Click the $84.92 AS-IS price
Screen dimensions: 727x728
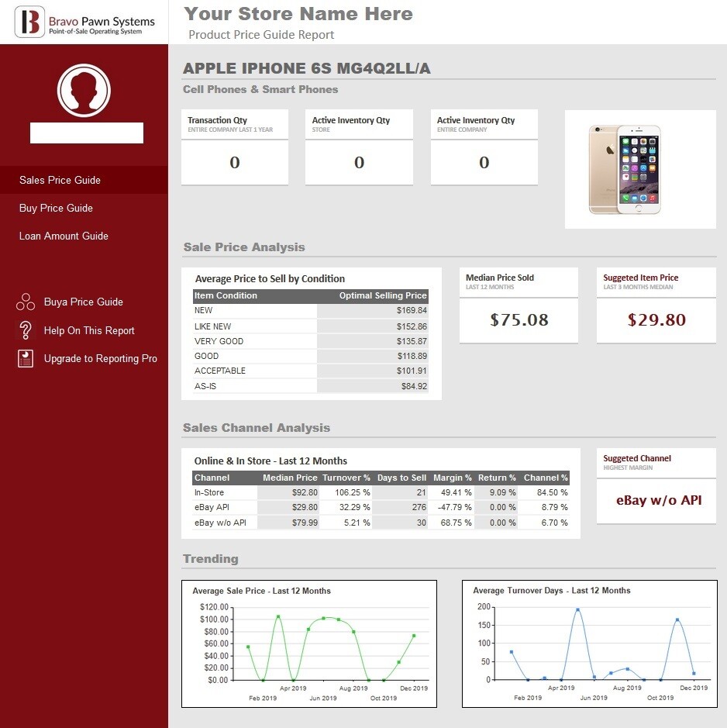point(414,386)
